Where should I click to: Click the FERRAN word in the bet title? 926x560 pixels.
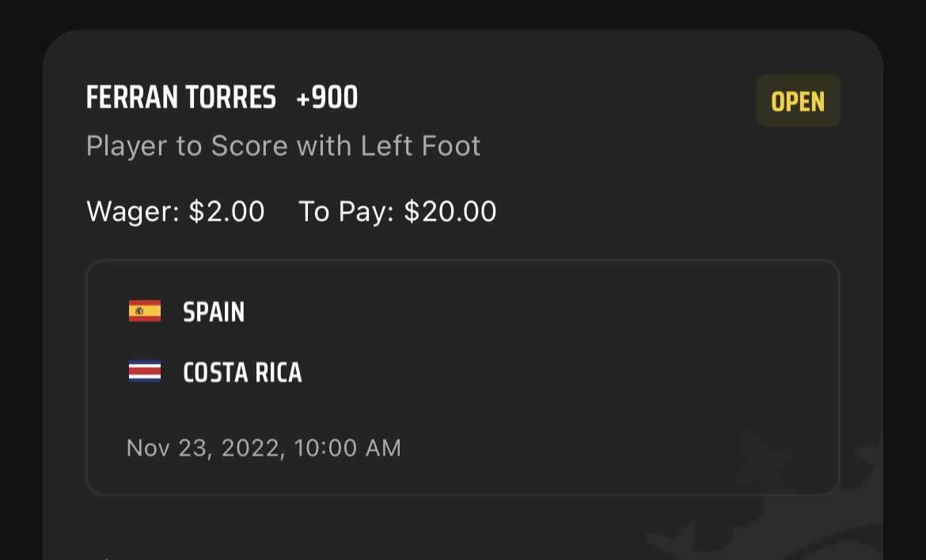(132, 99)
